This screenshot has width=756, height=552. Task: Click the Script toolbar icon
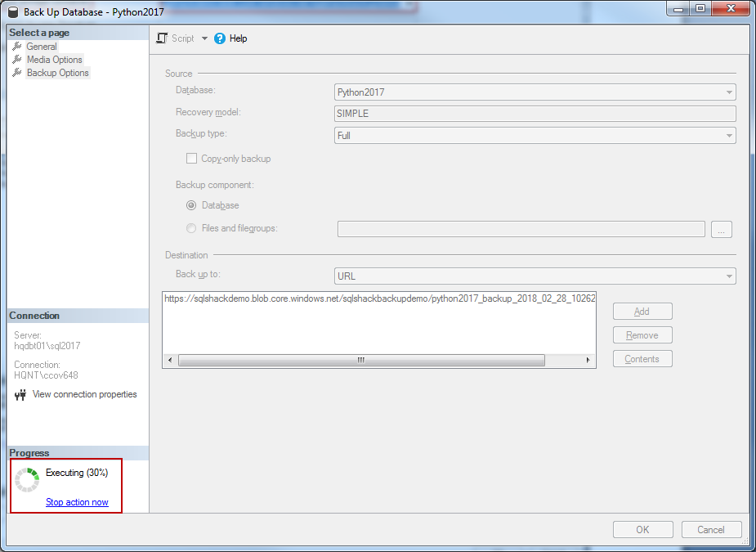coord(162,38)
